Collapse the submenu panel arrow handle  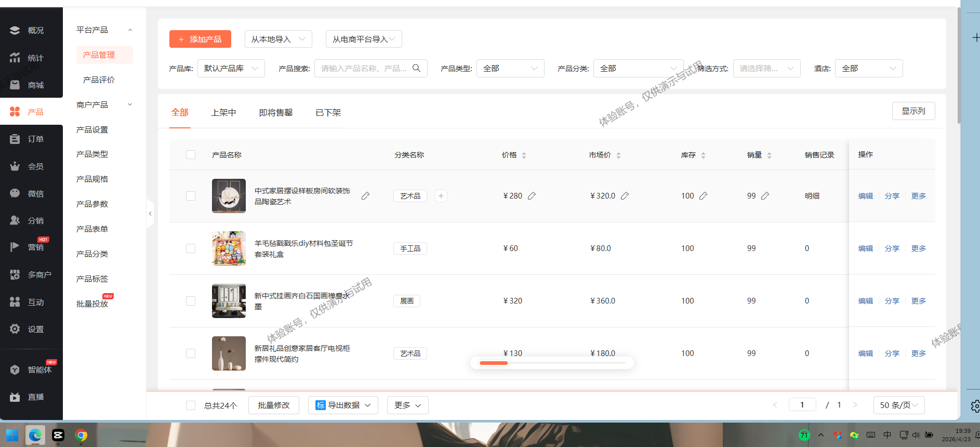point(150,214)
